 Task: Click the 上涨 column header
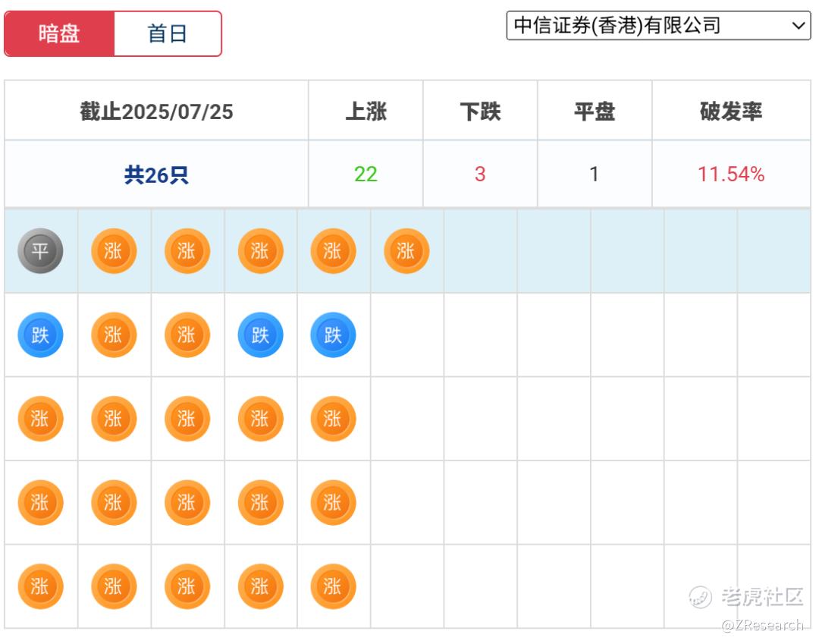coord(366,112)
